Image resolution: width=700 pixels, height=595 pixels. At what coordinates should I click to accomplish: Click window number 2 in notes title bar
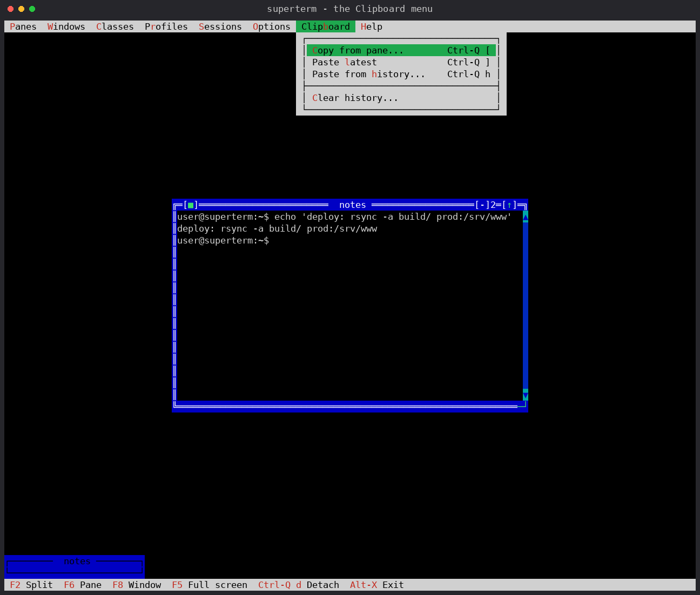(x=493, y=205)
